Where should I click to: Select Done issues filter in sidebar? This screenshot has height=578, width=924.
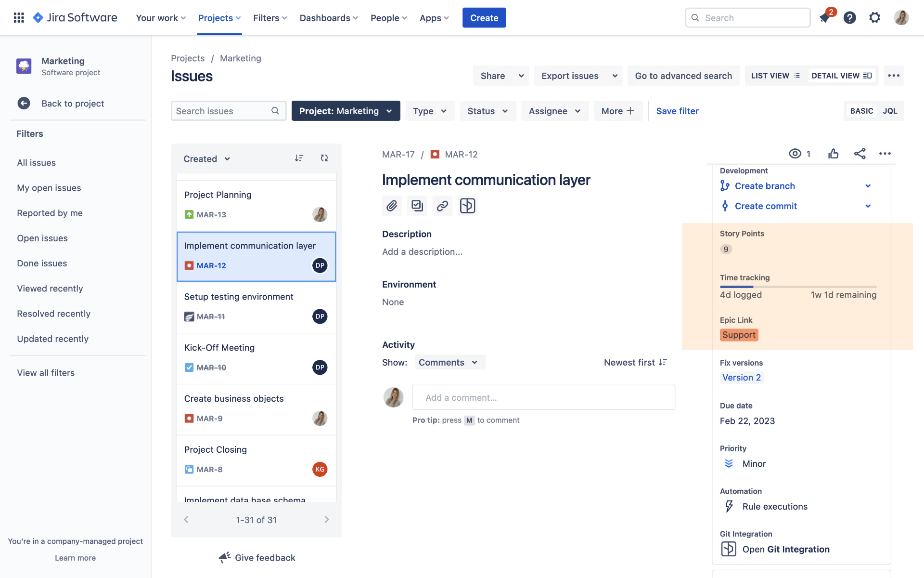click(42, 263)
